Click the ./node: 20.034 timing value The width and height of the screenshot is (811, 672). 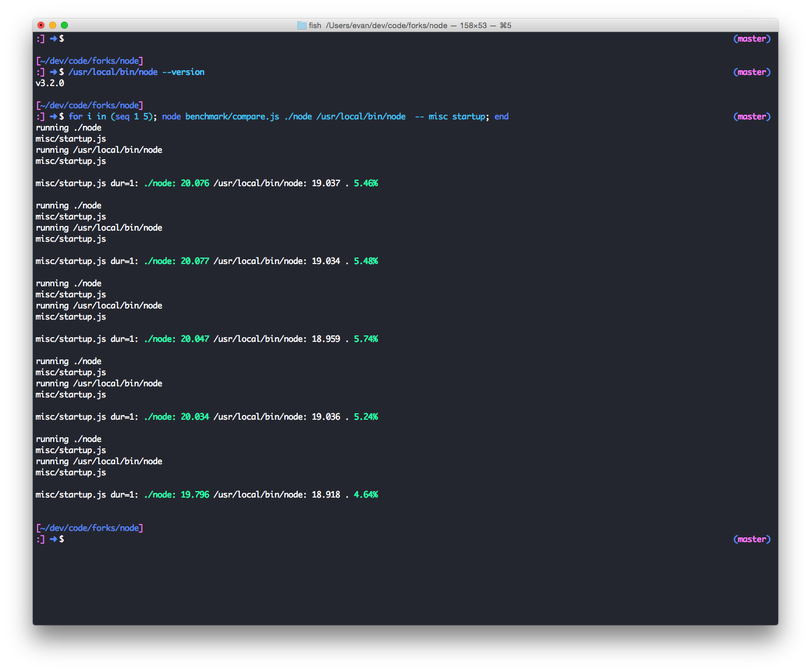[177, 417]
